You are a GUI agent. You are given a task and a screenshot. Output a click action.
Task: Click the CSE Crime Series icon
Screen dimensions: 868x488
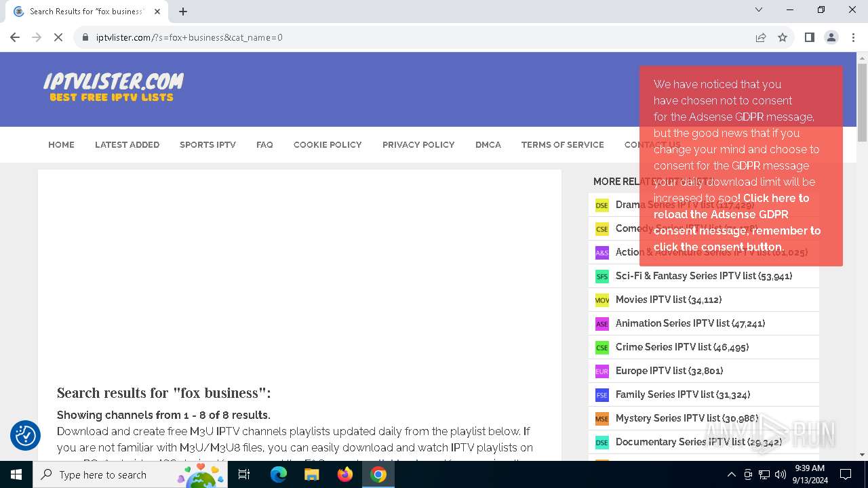[601, 348]
